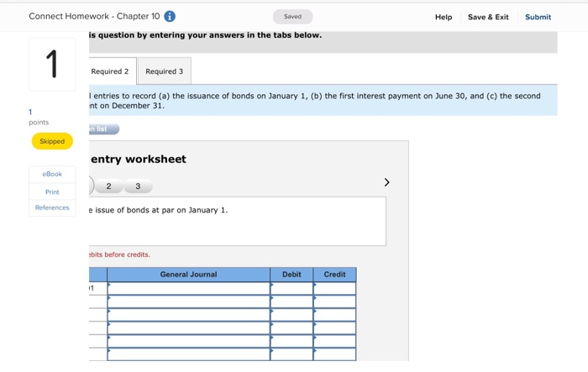Click second row Debit field
Image resolution: width=588 pixels, height=372 pixels.
click(x=291, y=301)
